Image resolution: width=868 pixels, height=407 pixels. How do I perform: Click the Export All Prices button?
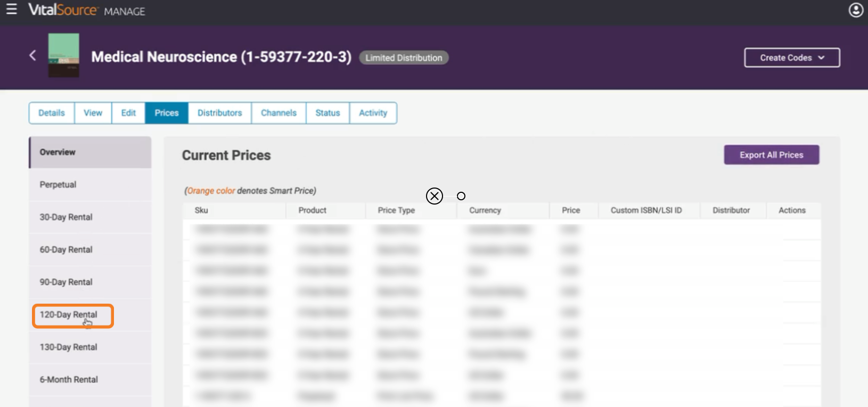[771, 155]
